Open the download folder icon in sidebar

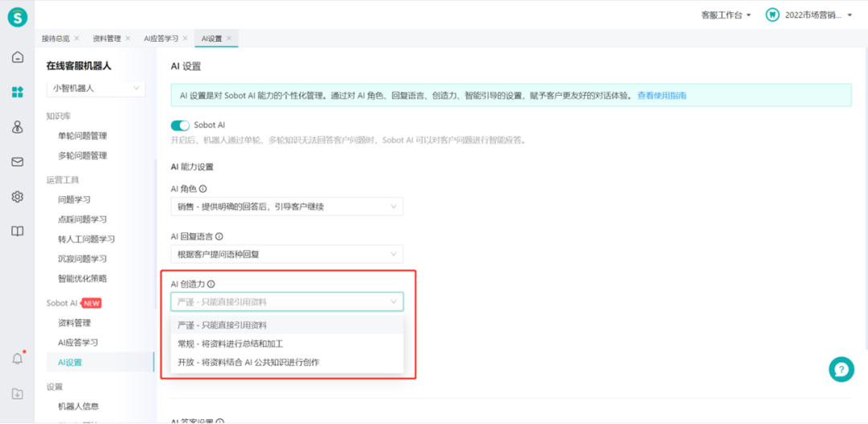point(18,393)
